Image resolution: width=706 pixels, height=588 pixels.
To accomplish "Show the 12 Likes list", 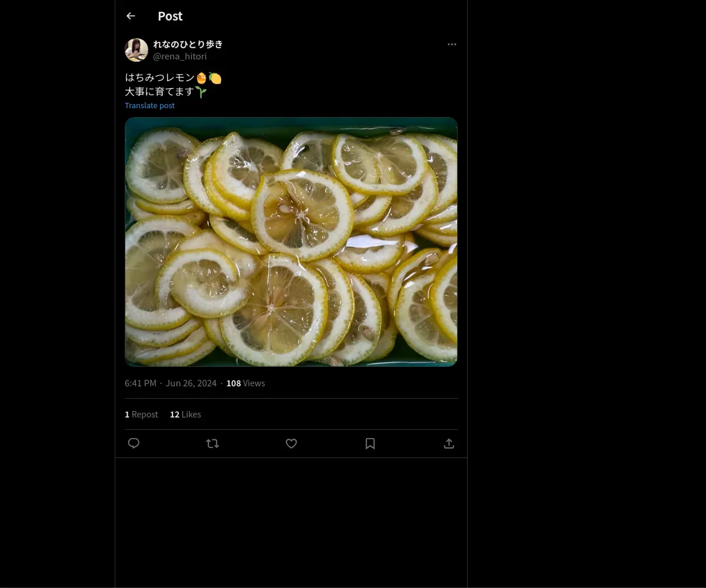I will pyautogui.click(x=185, y=415).
